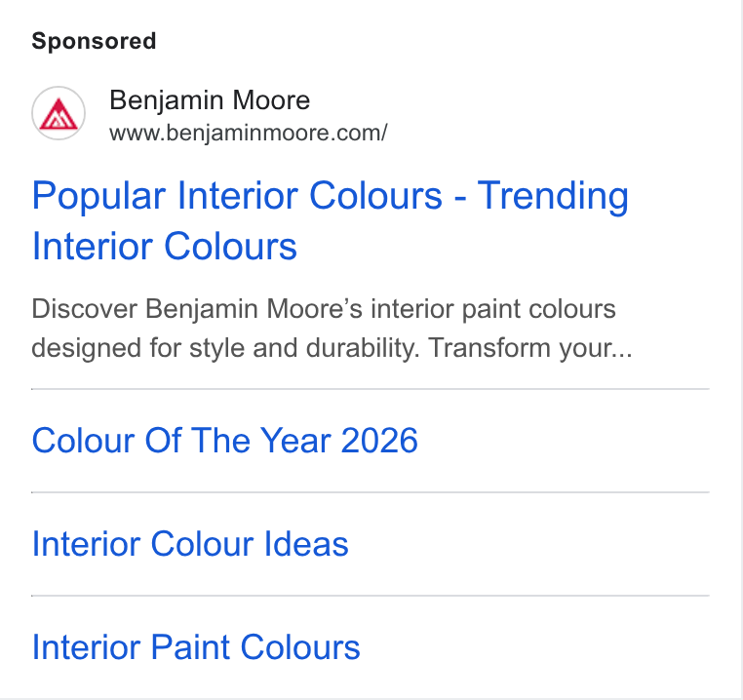Select the Interior Colour Ideas sitelink
The image size is (743, 700).
[190, 544]
